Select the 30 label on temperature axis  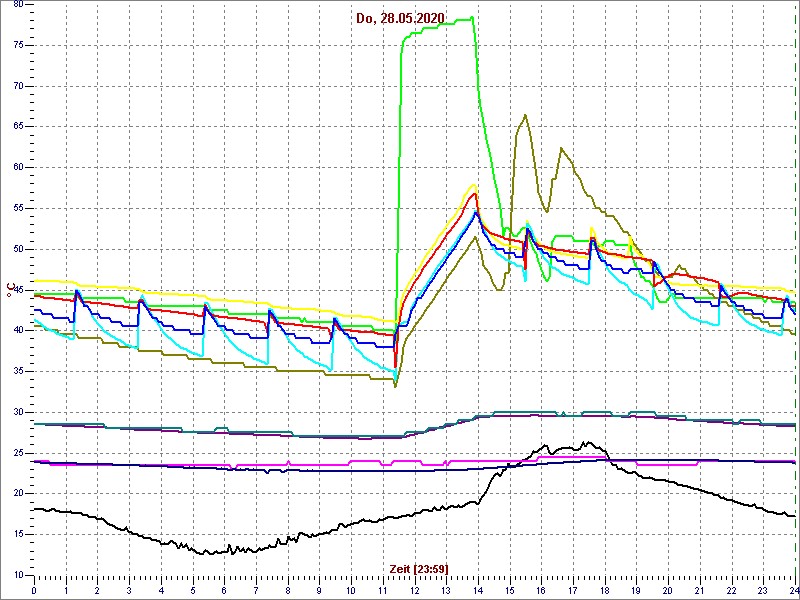pos(18,412)
